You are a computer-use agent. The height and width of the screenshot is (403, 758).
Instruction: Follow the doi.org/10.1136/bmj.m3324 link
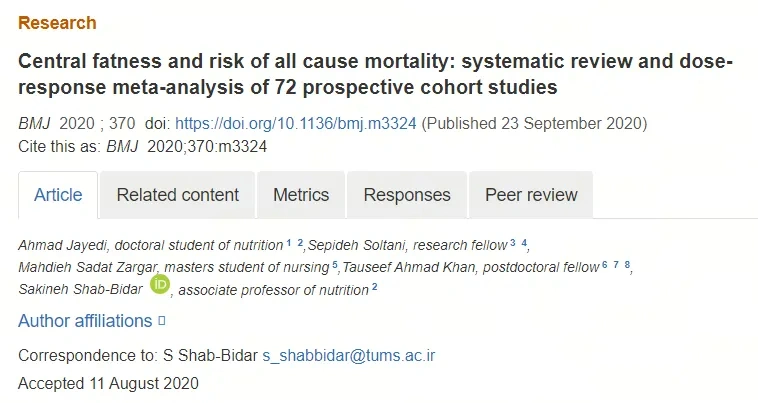click(295, 123)
